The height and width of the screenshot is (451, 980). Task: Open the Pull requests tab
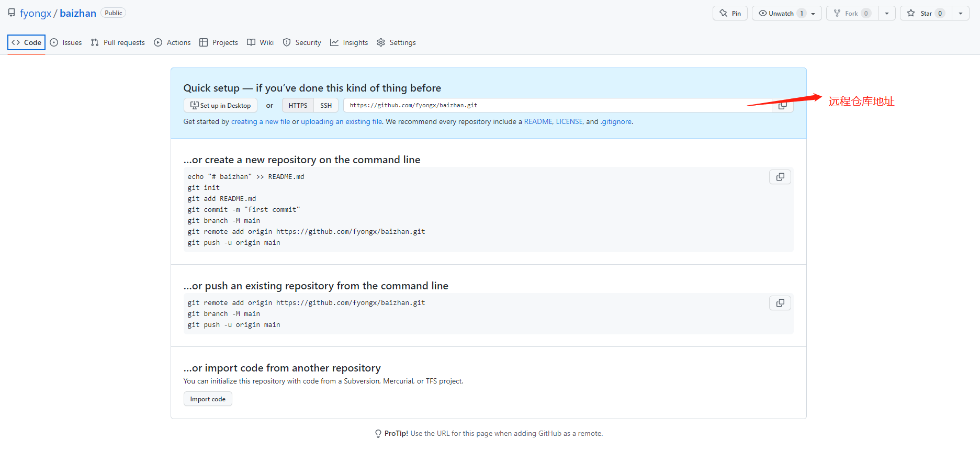tap(118, 42)
